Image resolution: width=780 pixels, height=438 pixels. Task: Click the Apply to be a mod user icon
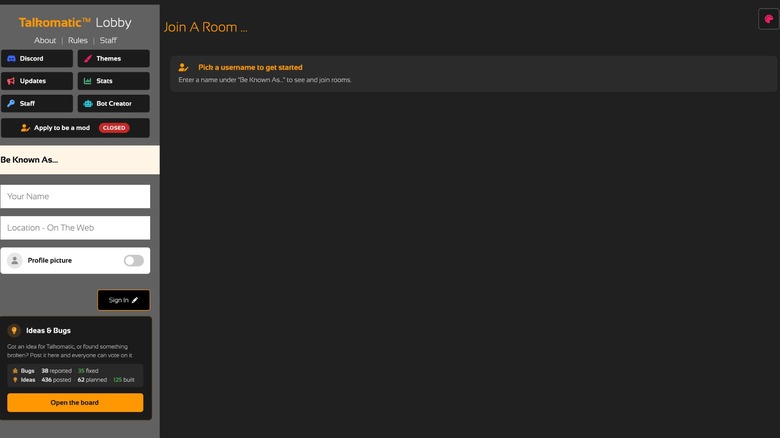pyautogui.click(x=25, y=128)
